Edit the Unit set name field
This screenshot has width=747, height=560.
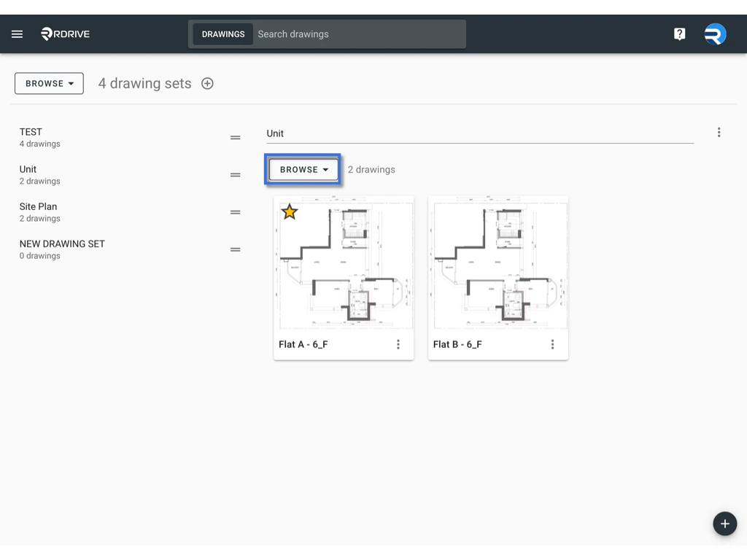pos(480,133)
